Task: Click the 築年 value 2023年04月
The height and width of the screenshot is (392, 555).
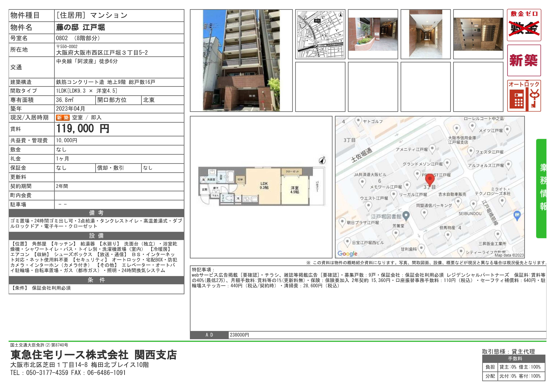Action: 71,109
